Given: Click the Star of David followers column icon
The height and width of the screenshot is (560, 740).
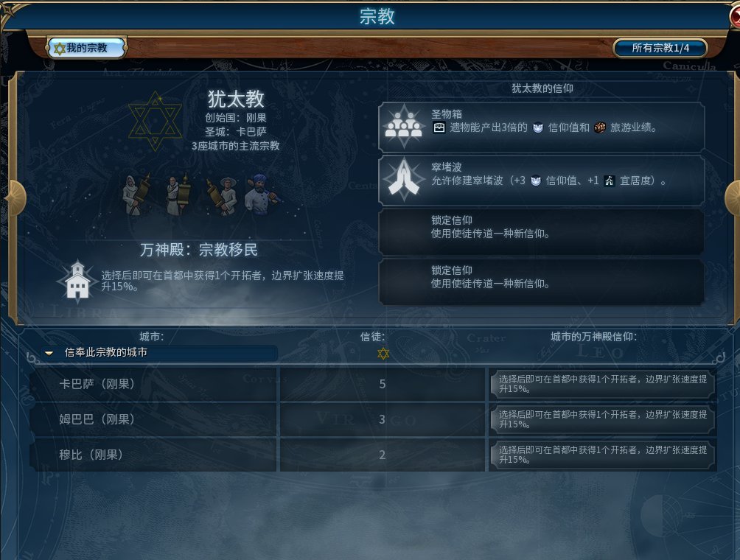Looking at the screenshot, I should click(383, 354).
